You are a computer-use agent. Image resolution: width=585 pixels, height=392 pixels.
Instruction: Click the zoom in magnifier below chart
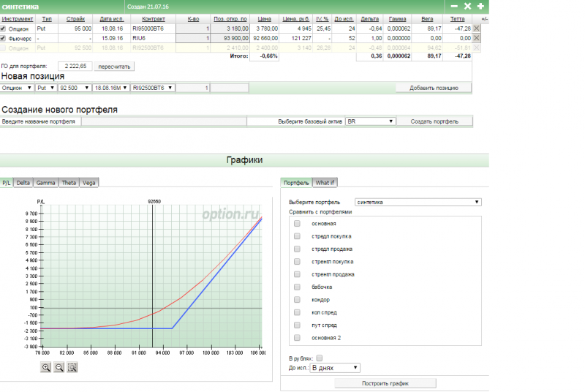[46, 367]
